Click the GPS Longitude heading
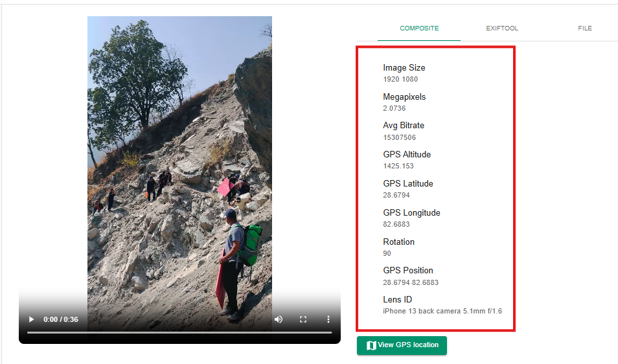 (411, 213)
